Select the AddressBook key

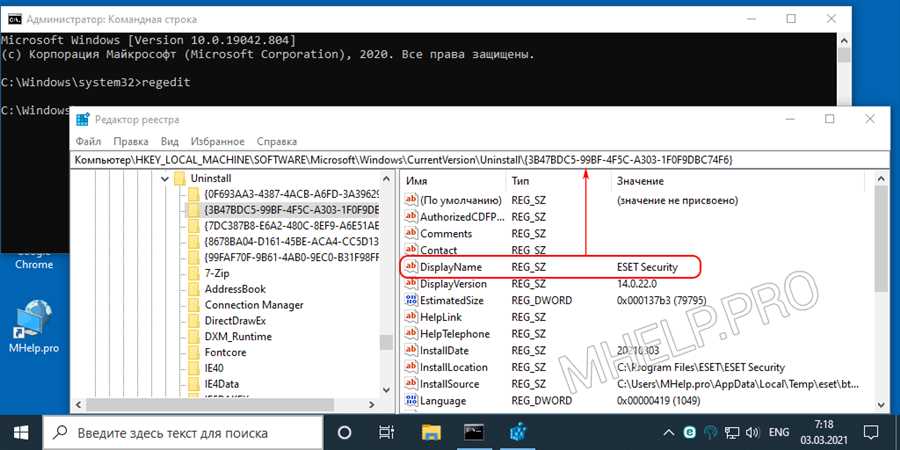click(235, 289)
